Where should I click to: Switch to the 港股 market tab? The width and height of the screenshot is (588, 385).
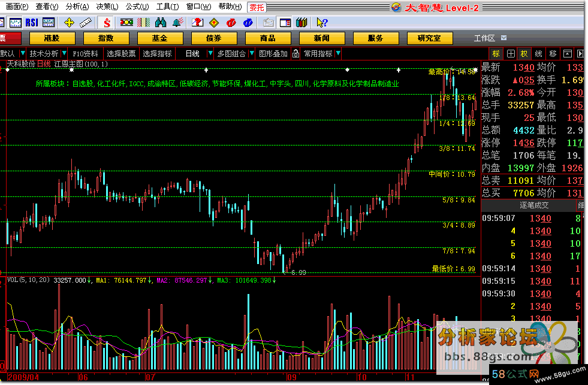pos(52,38)
